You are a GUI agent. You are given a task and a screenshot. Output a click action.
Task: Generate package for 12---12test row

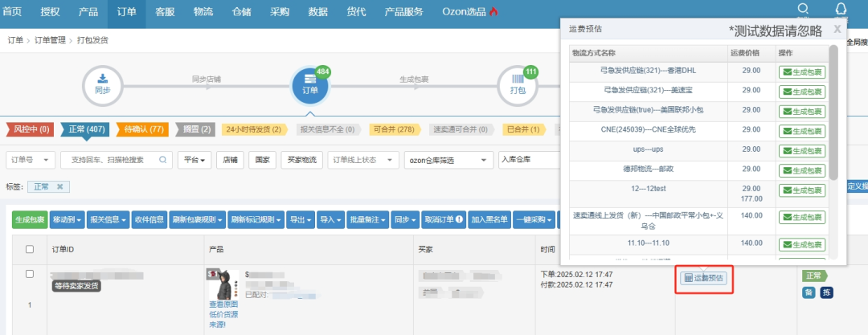[x=802, y=190]
